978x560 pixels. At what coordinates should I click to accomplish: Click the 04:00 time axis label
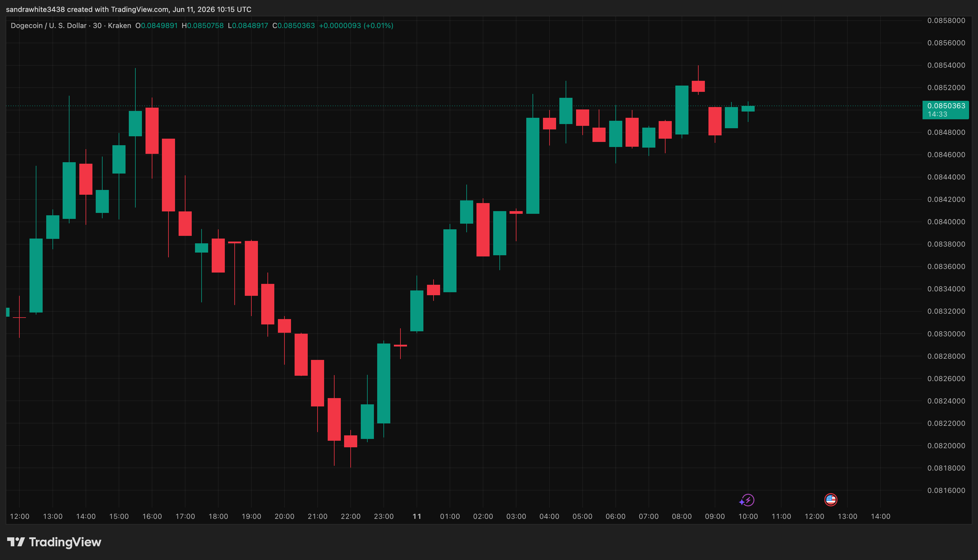(x=549, y=516)
